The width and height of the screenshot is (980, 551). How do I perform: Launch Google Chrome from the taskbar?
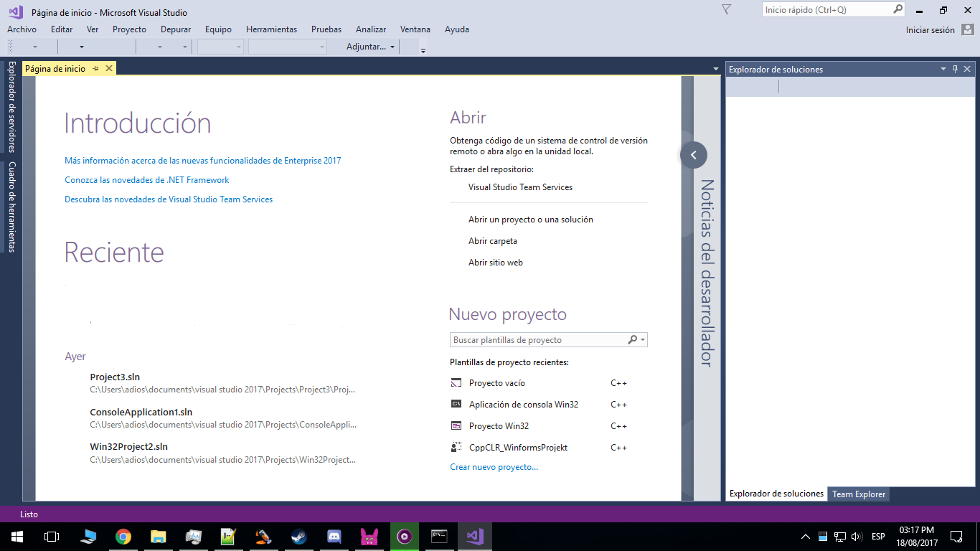(123, 537)
